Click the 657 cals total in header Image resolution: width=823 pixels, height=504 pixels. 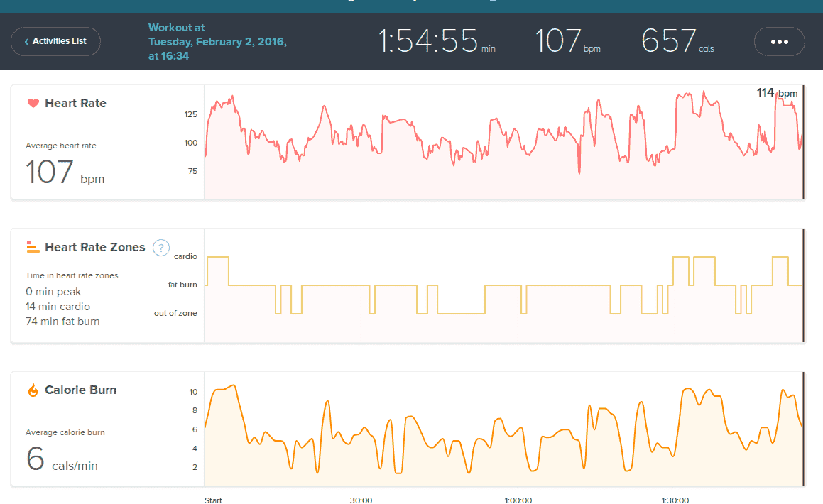point(677,41)
